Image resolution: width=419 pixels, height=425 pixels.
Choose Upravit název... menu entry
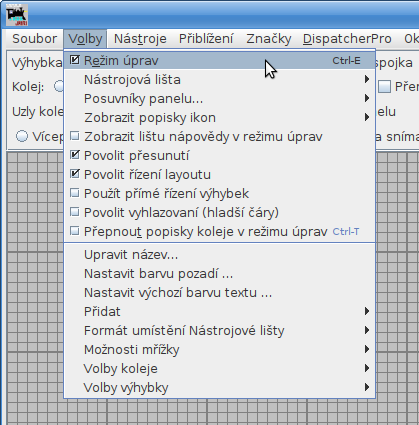pos(219,255)
